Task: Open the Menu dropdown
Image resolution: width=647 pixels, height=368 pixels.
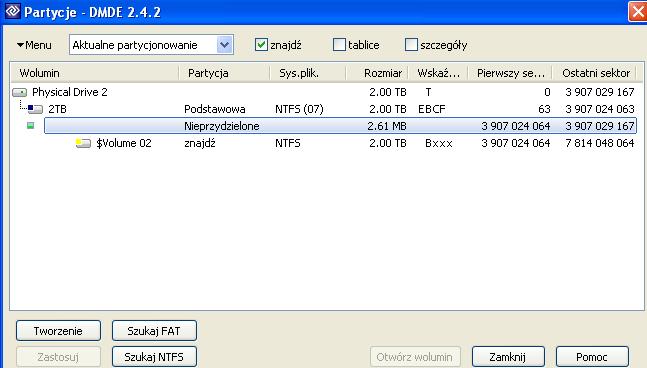Action: (x=34, y=45)
